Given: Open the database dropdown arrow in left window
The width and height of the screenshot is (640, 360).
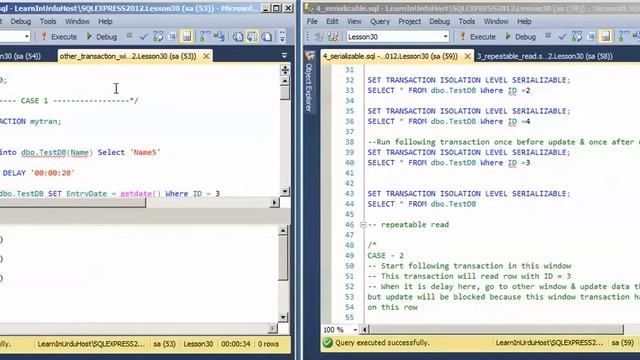Looking at the screenshot, I should point(27,37).
